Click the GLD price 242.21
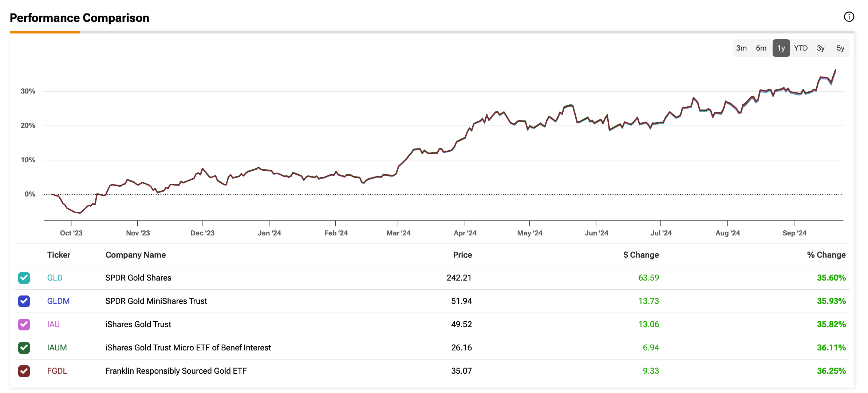This screenshot has width=868, height=393. 459,278
